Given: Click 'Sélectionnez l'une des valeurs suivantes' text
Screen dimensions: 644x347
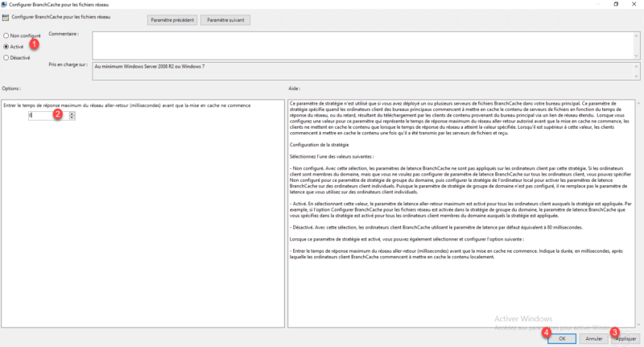Looking at the screenshot, I should 332,156.
